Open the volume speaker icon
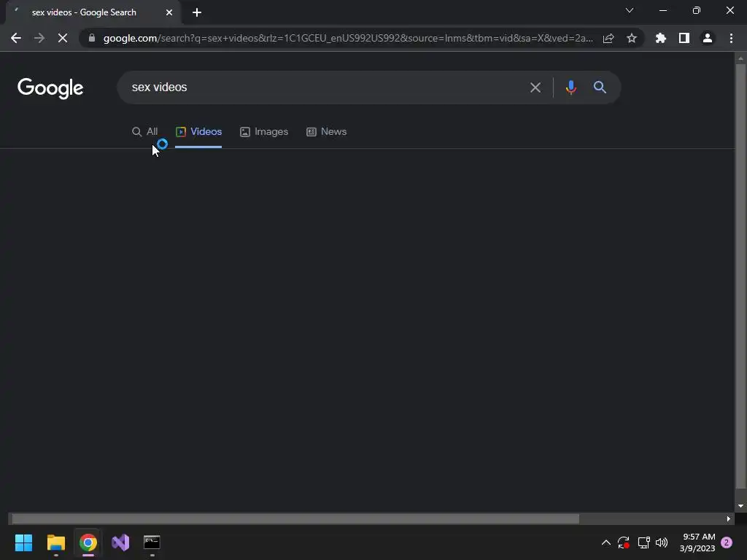 662,542
